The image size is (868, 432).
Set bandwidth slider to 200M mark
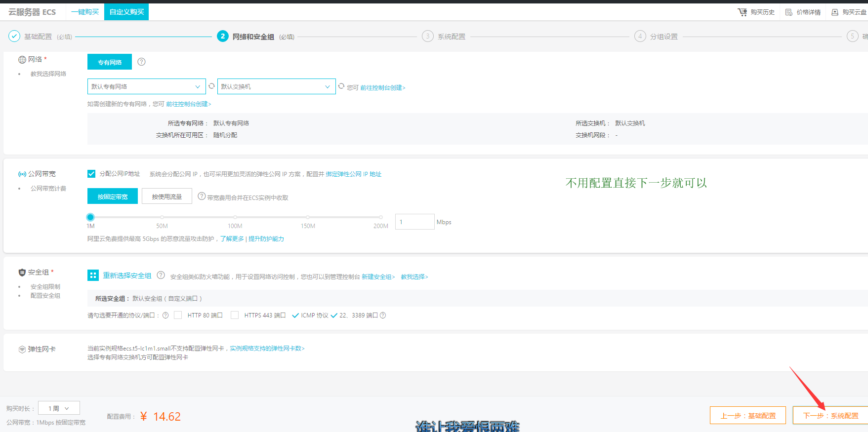pyautogui.click(x=381, y=217)
